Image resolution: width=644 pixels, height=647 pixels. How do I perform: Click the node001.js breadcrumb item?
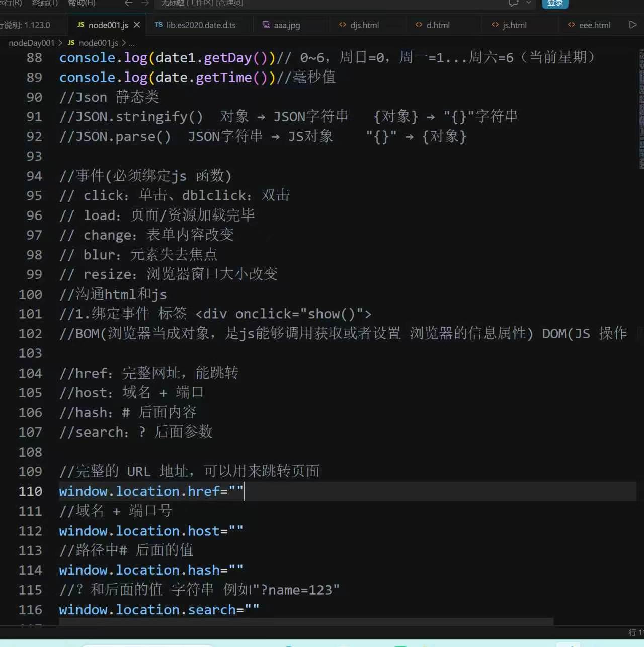[x=99, y=43]
